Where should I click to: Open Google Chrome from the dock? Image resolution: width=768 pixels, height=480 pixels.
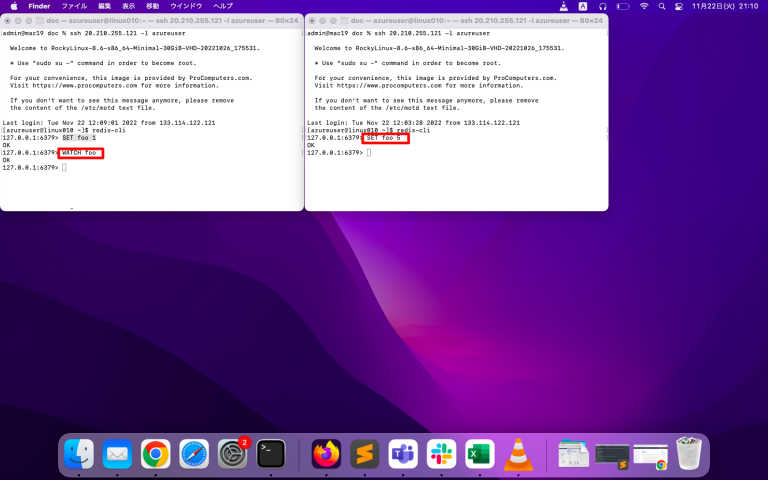tap(155, 455)
